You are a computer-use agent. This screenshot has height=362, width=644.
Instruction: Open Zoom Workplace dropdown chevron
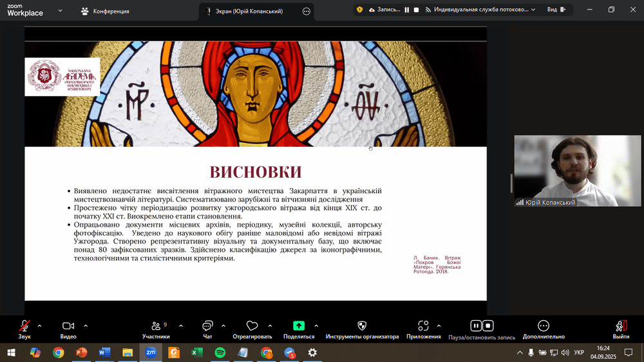pyautogui.click(x=61, y=11)
